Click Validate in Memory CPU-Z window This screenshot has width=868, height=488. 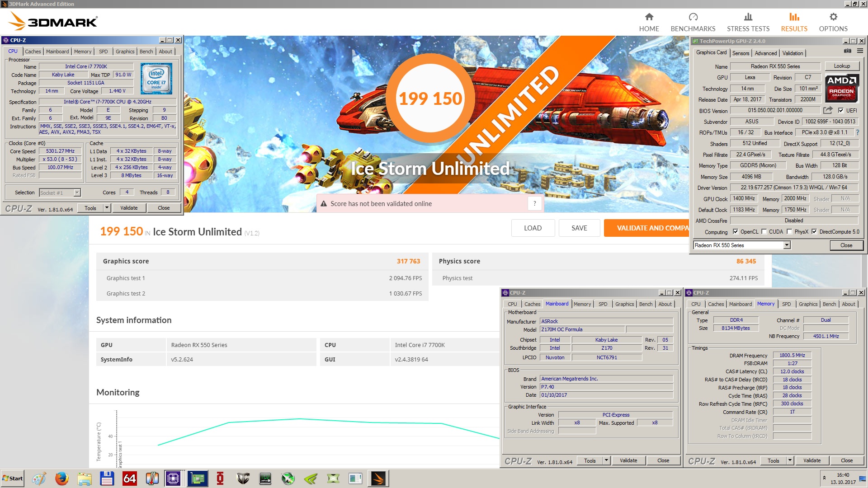(x=811, y=460)
